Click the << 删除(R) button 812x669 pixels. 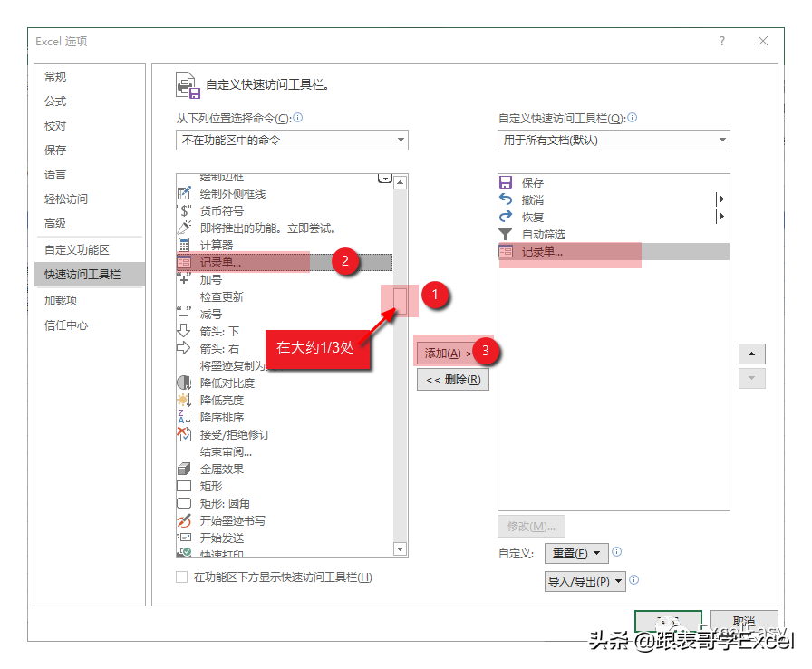453,380
